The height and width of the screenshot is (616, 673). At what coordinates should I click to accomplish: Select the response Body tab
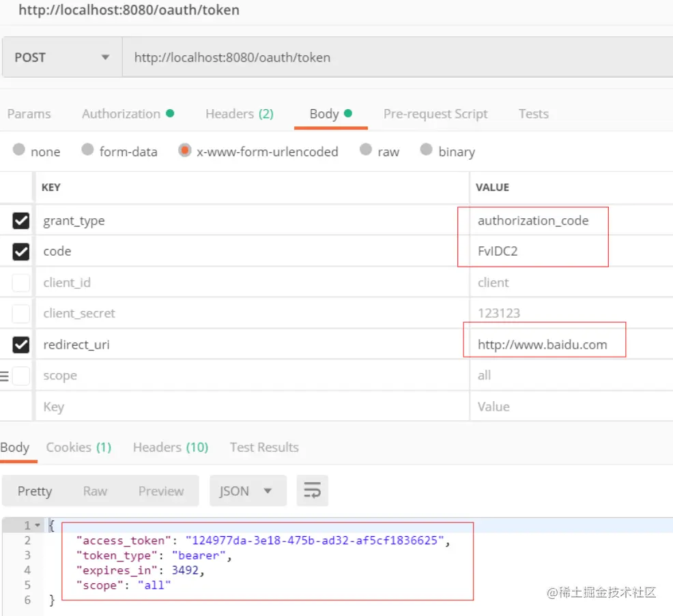click(15, 448)
